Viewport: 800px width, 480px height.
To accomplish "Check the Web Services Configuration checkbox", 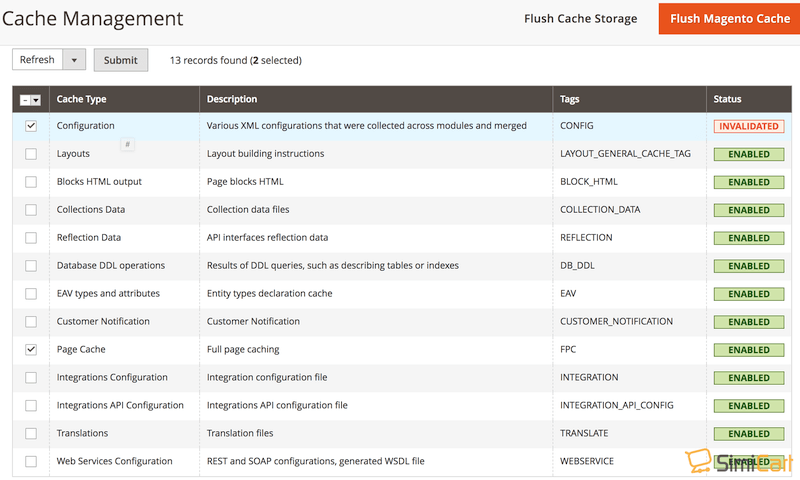I will [31, 462].
